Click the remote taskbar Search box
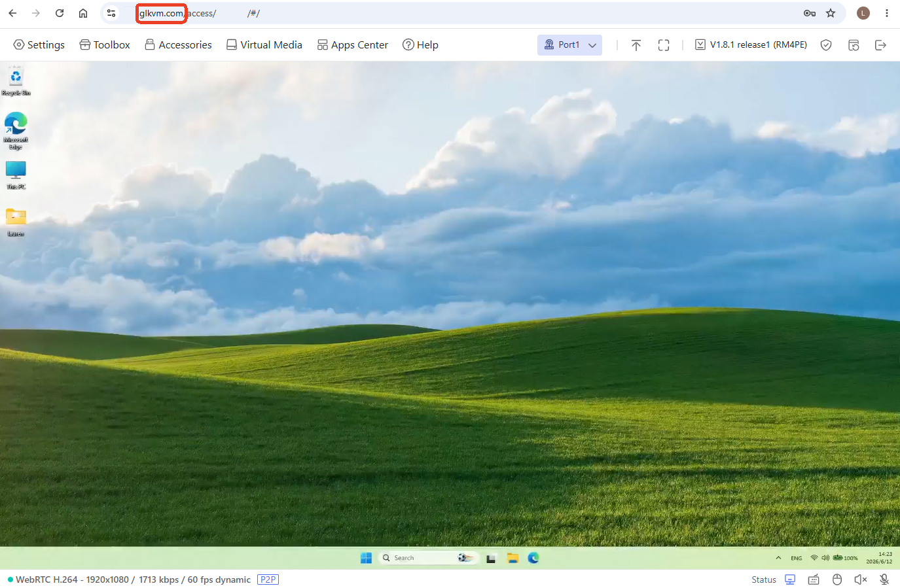The height and width of the screenshot is (588, 900). [428, 558]
